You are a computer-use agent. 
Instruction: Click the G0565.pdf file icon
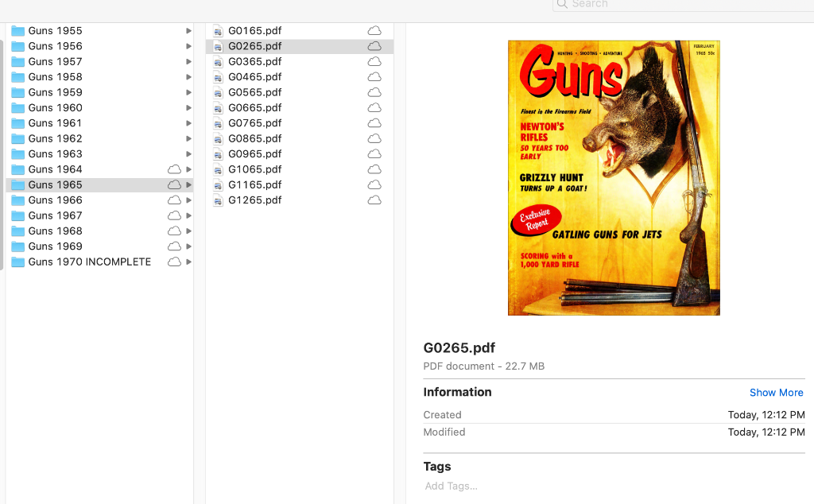[x=218, y=92]
